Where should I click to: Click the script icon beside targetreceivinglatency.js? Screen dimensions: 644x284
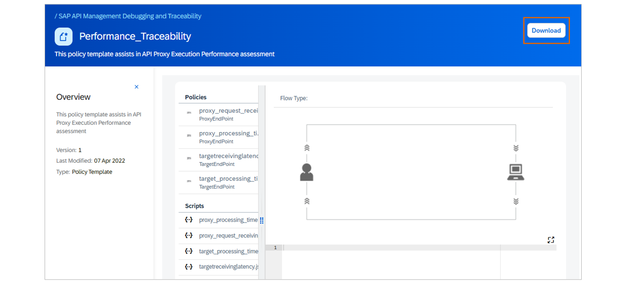189,267
